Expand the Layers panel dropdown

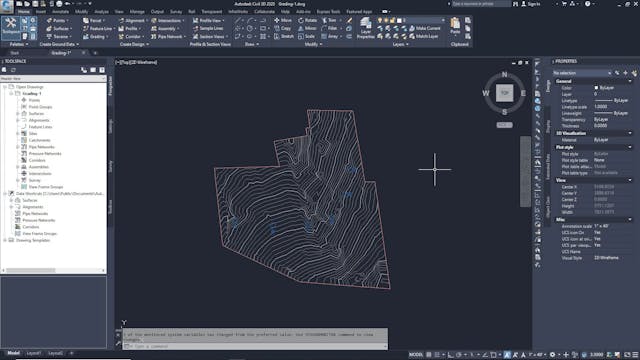(400, 44)
